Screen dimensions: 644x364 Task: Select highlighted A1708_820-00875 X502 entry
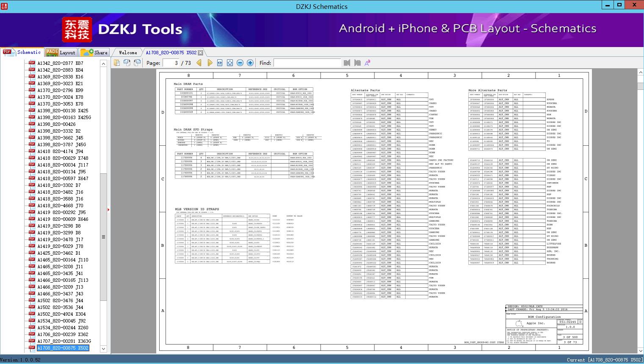(x=63, y=348)
